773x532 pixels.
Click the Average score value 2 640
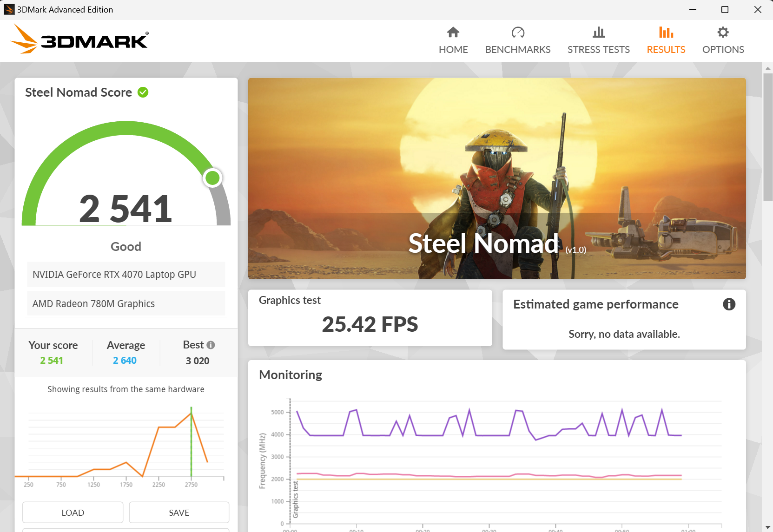click(x=125, y=361)
